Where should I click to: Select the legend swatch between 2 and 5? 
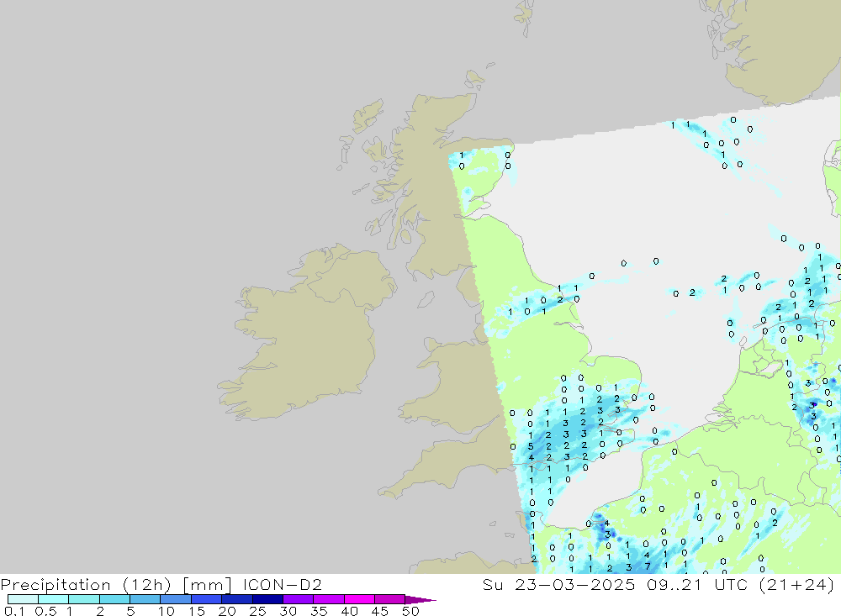(114, 599)
